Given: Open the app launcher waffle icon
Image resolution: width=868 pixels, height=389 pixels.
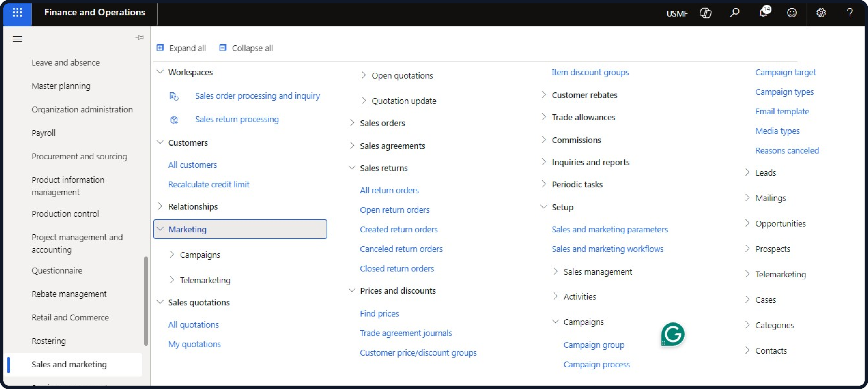Looking at the screenshot, I should (18, 13).
